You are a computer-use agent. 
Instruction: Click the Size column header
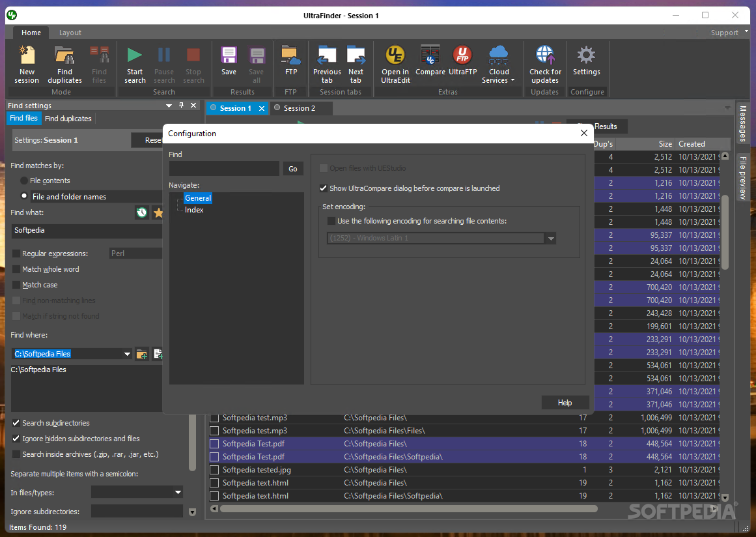pyautogui.click(x=645, y=144)
